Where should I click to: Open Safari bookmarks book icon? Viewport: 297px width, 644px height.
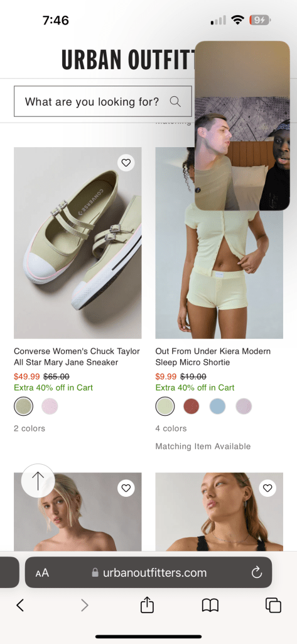tap(210, 605)
